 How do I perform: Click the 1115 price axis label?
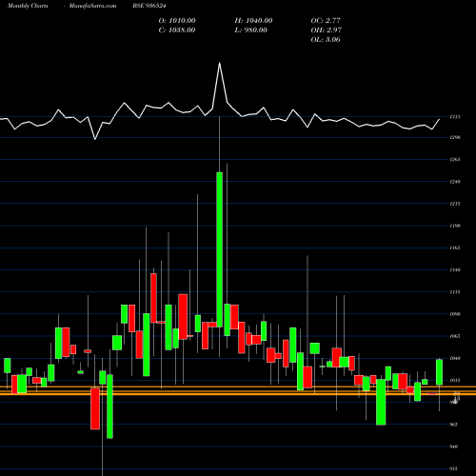point(455,292)
